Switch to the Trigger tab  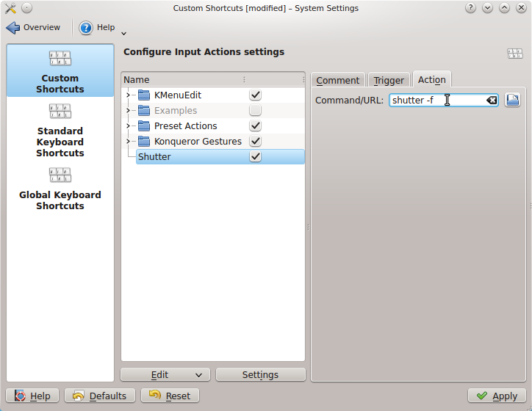tap(388, 80)
